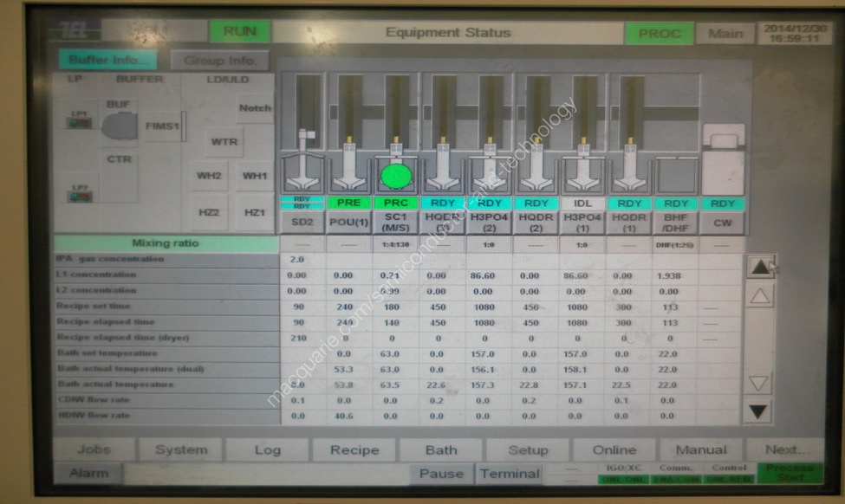Viewport: 845px width, 504px height.
Task: Click the green wafer lot in SC1 bath
Action: tap(397, 176)
